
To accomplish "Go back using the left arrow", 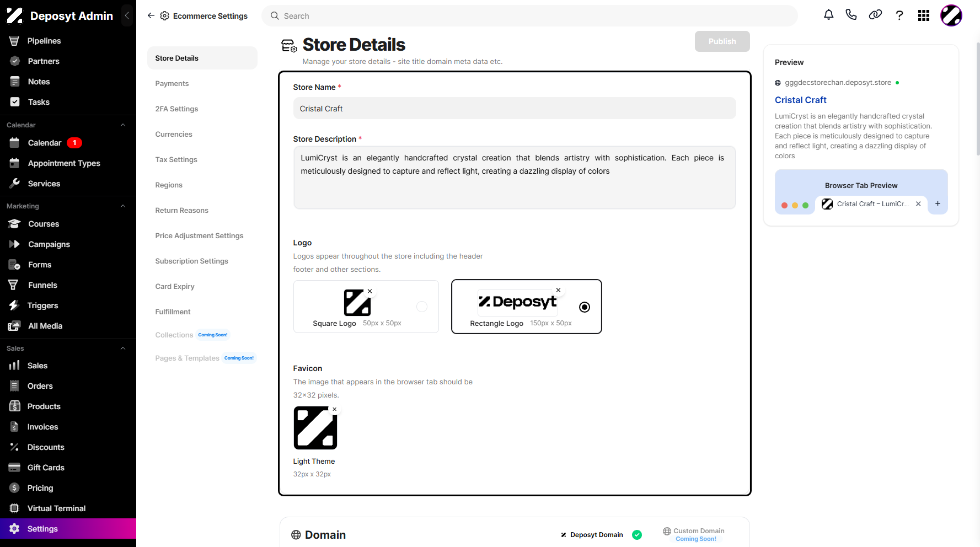I will tap(151, 15).
